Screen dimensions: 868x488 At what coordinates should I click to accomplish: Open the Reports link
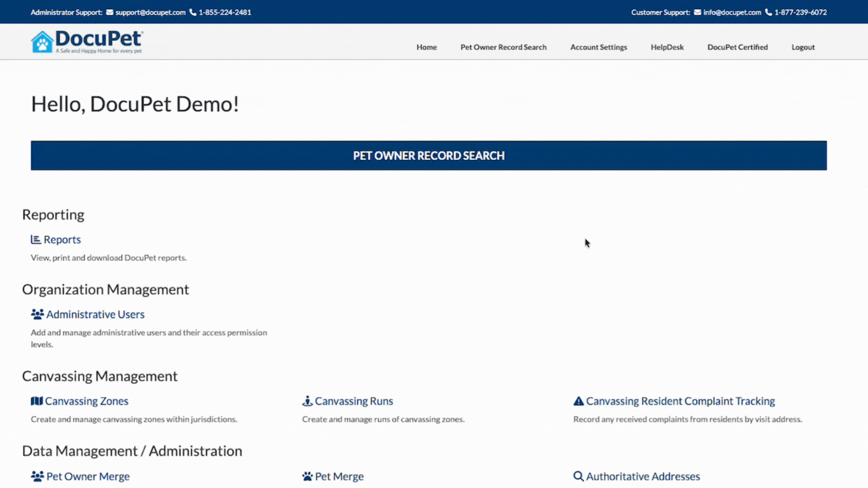tap(62, 239)
